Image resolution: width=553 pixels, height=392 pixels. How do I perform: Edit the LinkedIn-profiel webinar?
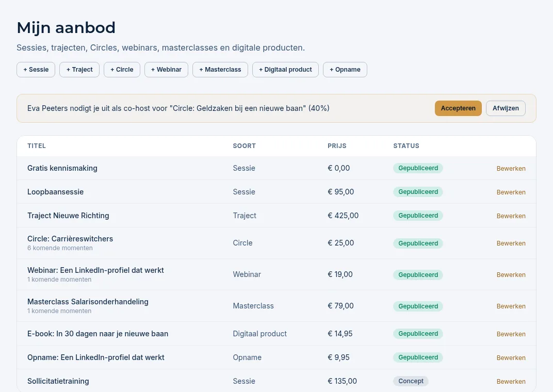[x=511, y=274]
